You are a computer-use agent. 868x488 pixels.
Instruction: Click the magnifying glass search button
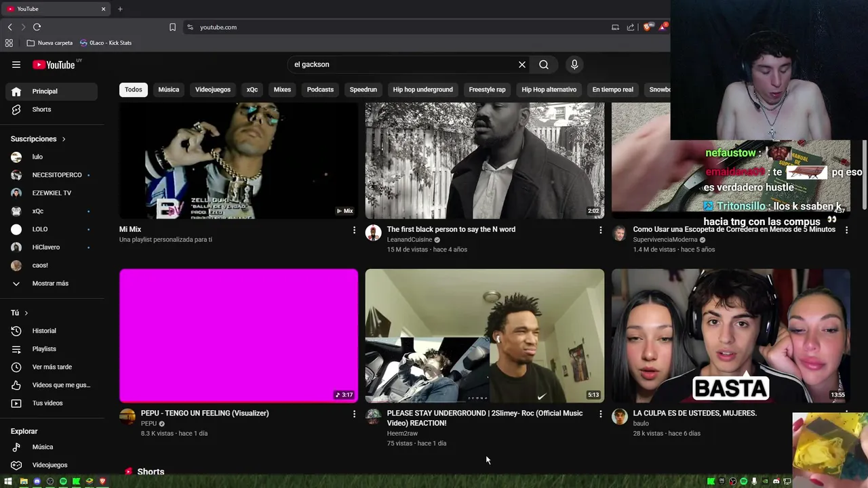point(544,64)
